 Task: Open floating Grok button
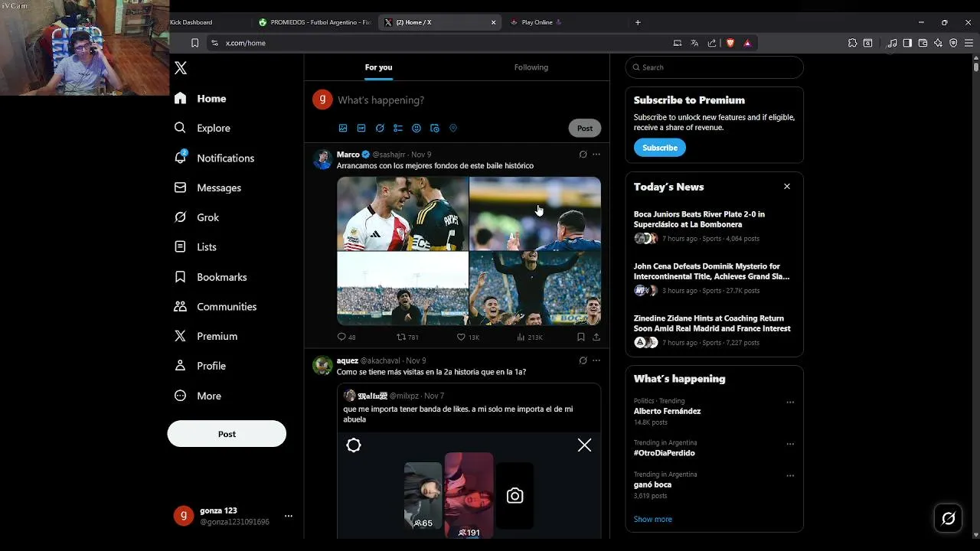[948, 519]
